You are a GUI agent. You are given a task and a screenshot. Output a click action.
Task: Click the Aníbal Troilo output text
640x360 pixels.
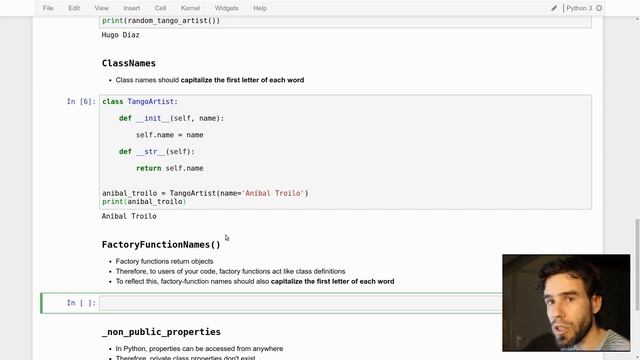coord(129,216)
